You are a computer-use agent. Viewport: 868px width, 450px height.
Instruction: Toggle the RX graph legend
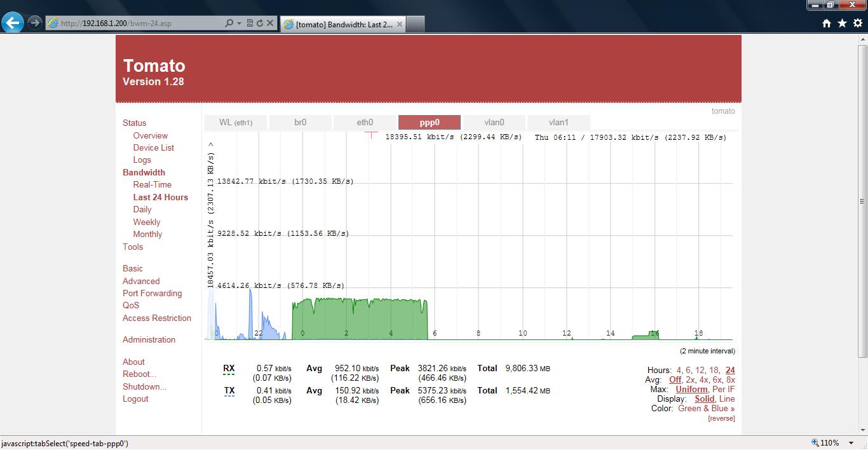tap(229, 369)
